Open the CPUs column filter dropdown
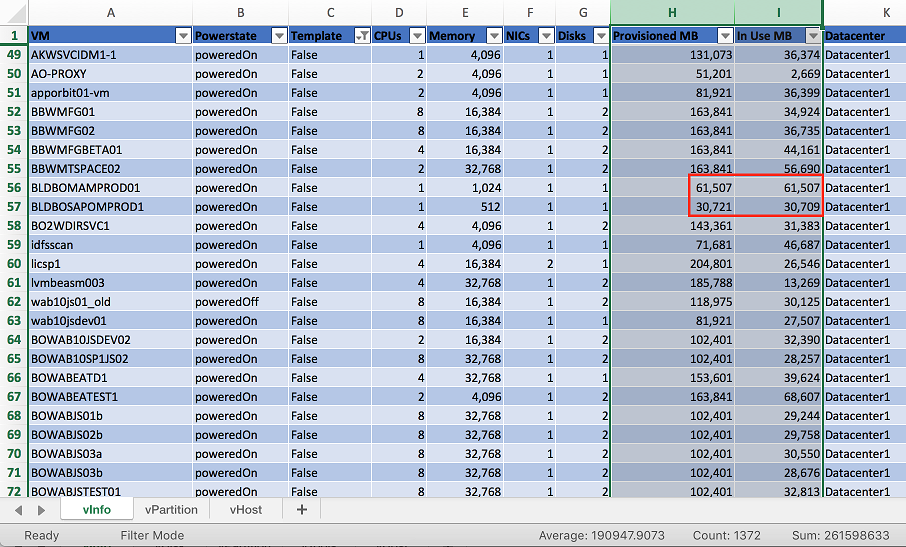The image size is (906, 547). [x=417, y=36]
